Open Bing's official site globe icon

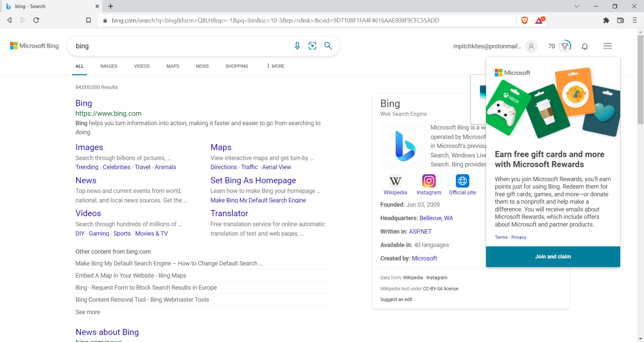tap(462, 181)
